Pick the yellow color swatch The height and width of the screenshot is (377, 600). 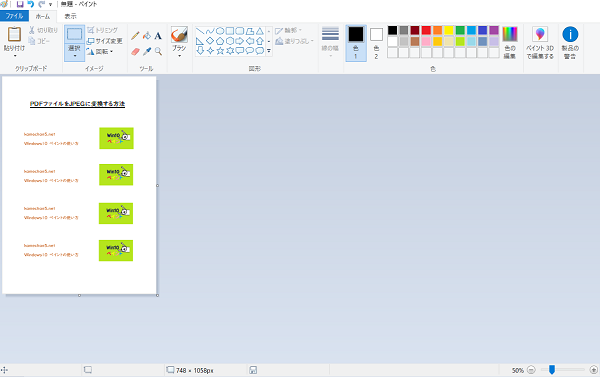[x=448, y=30]
